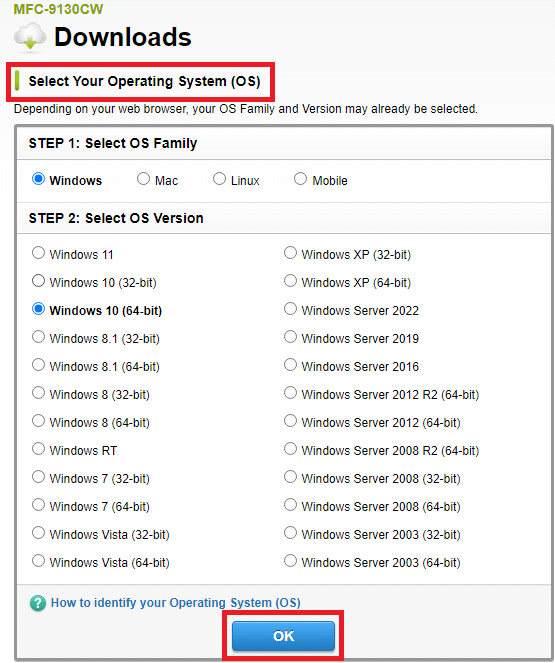
Task: Choose Linux as the OS family
Action: pyautogui.click(x=219, y=179)
